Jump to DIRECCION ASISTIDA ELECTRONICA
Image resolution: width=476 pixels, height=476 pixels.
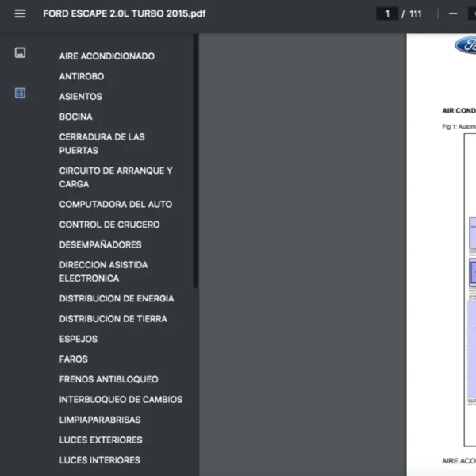pos(103,271)
